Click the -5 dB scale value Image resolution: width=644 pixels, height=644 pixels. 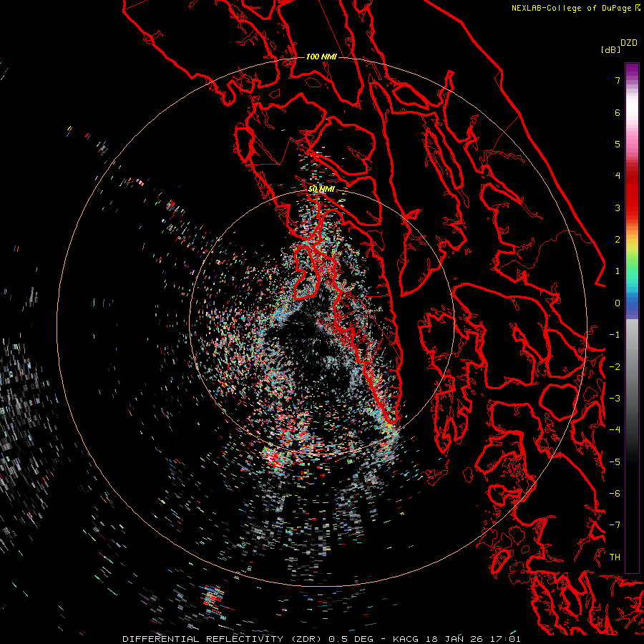click(615, 462)
